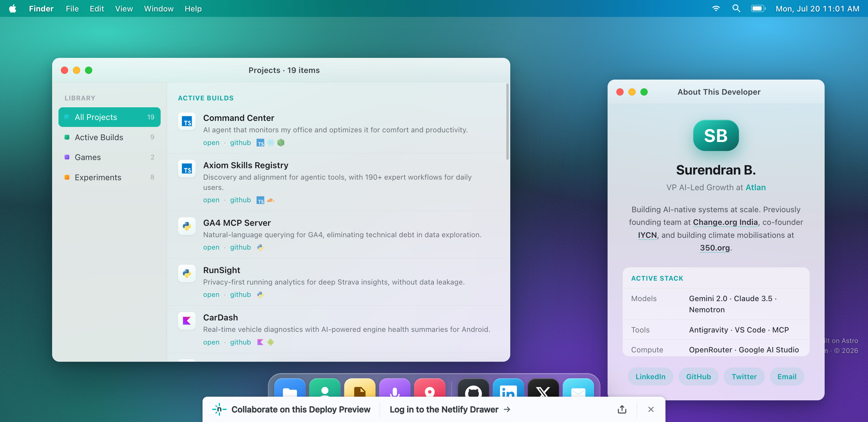
Task: Click the open link for GA4 MCP Server
Action: [211, 247]
